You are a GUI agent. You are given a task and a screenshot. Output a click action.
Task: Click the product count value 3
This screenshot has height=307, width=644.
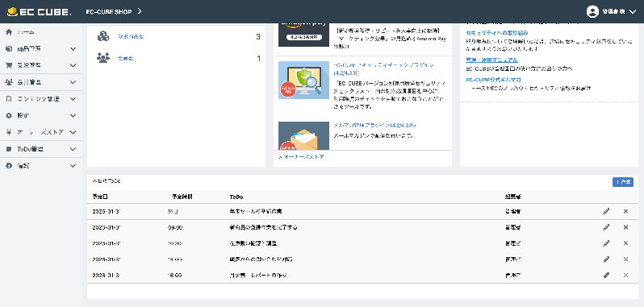point(258,37)
